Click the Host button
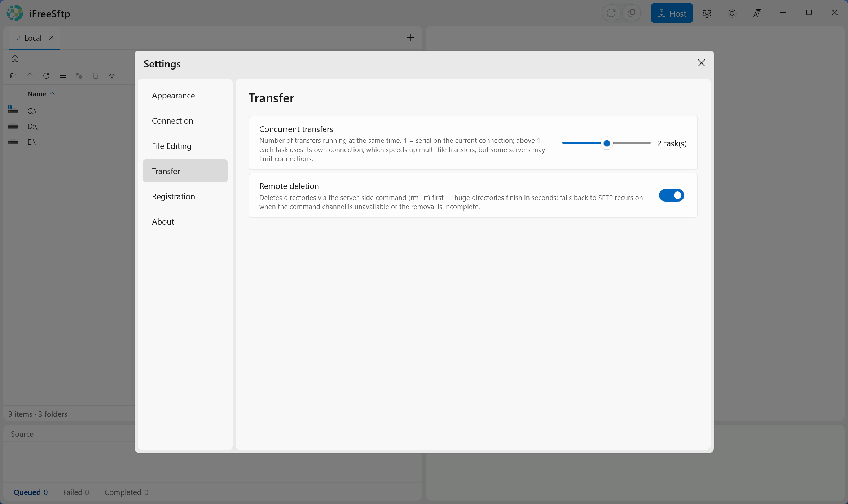The image size is (848, 504). 672,13
